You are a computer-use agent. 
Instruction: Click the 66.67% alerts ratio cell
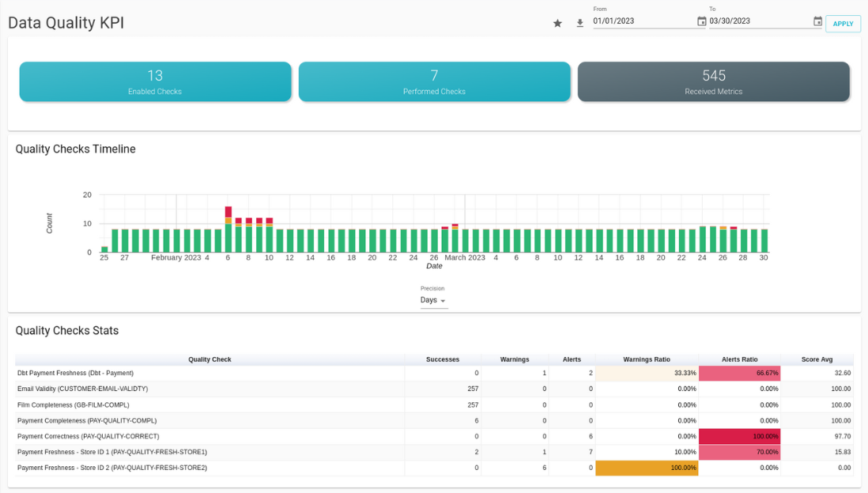click(740, 373)
